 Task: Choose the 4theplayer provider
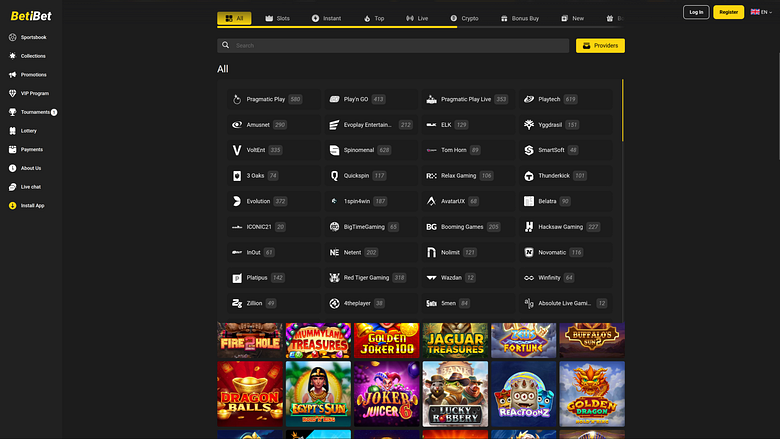click(371, 303)
